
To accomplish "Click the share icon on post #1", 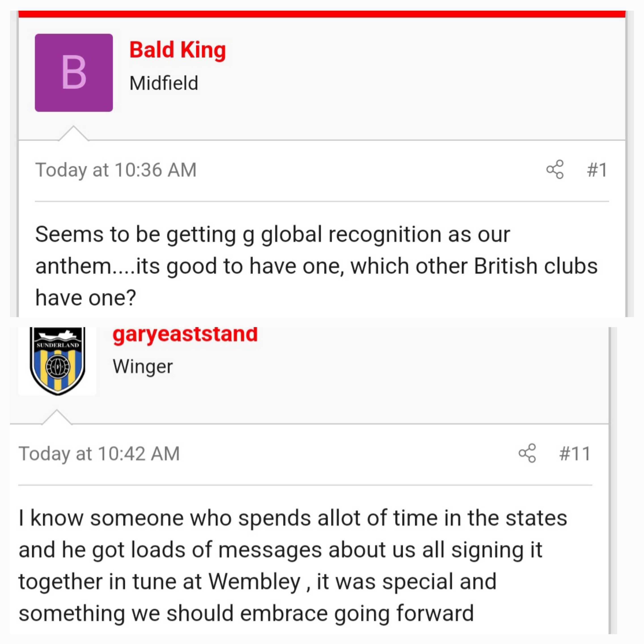I will pos(555,170).
